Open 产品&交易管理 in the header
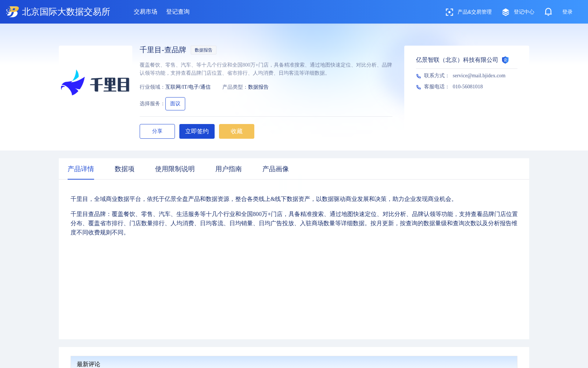The image size is (588, 368). point(474,12)
